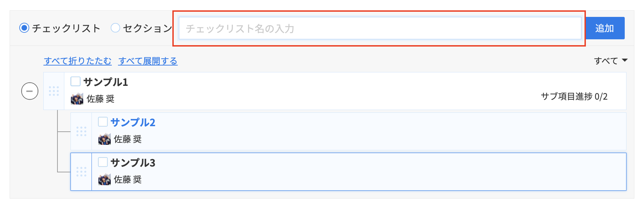
Task: Select the セクション radio button
Action: click(115, 28)
